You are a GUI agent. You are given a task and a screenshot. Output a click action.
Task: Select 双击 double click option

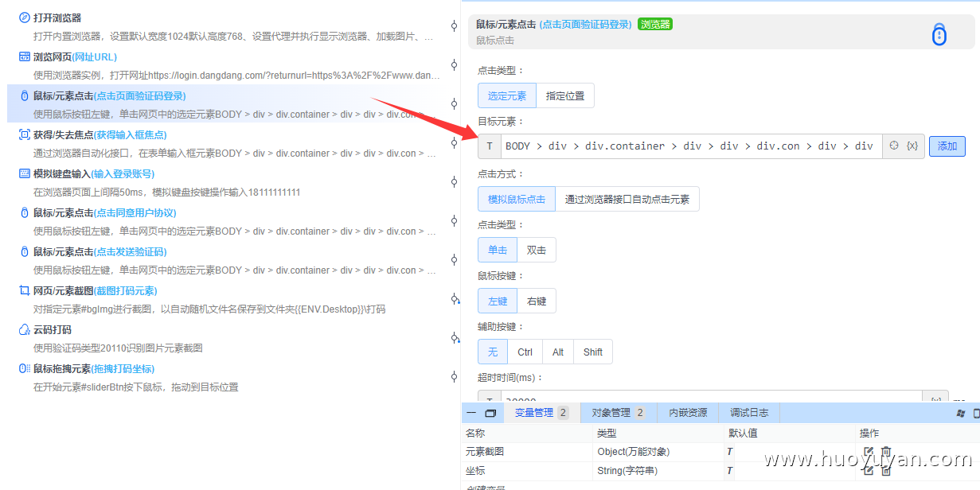(x=537, y=250)
